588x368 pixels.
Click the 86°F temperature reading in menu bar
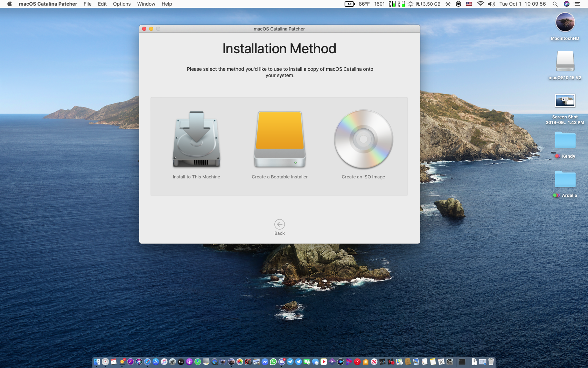[364, 4]
